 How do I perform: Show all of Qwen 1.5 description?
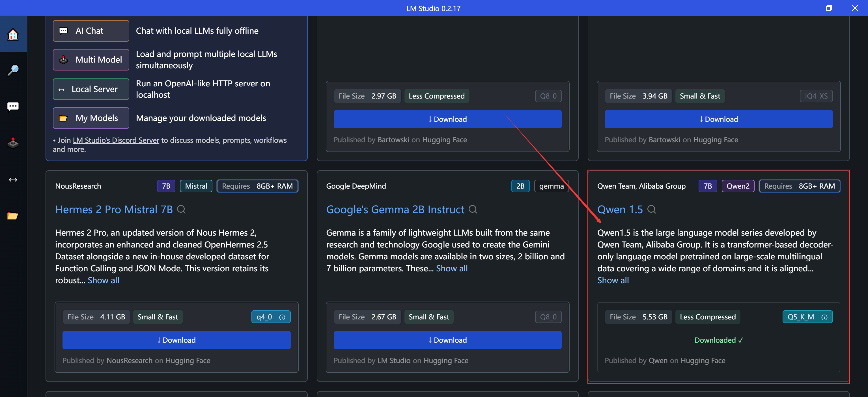click(x=613, y=280)
